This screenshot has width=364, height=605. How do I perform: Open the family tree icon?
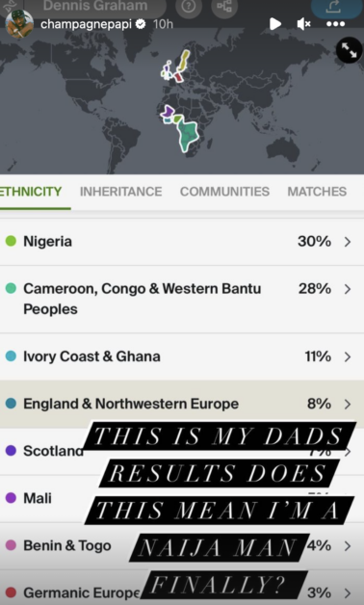pos(224,7)
